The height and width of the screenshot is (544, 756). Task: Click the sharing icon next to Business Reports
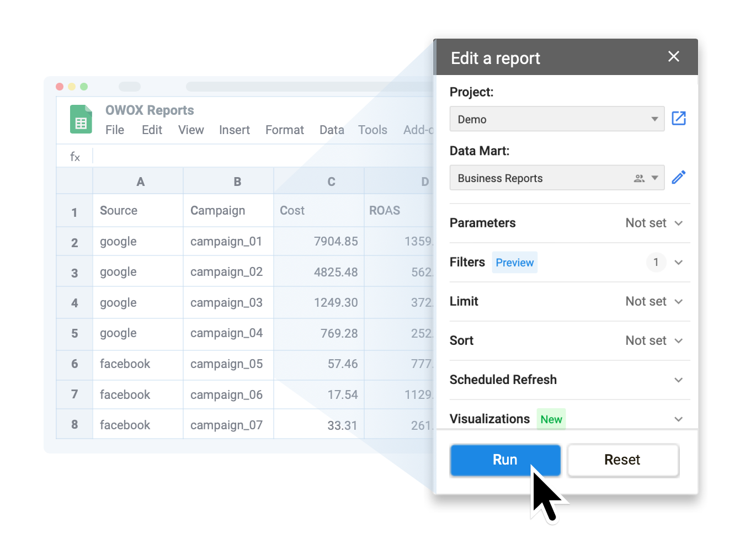pos(639,178)
